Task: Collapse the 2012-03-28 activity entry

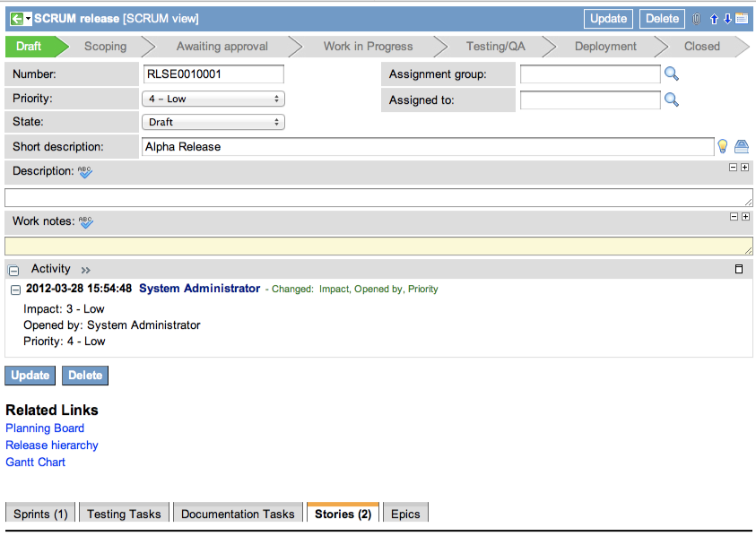Action: (x=15, y=290)
